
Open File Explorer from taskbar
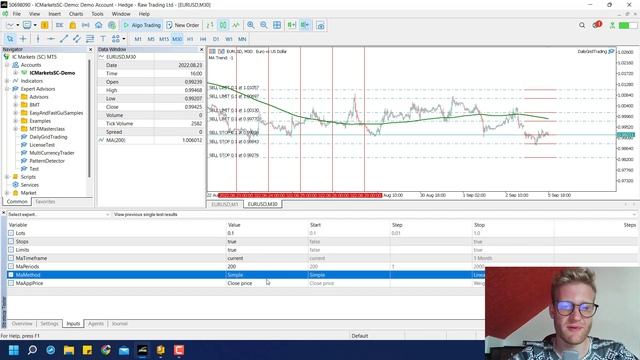point(69,350)
